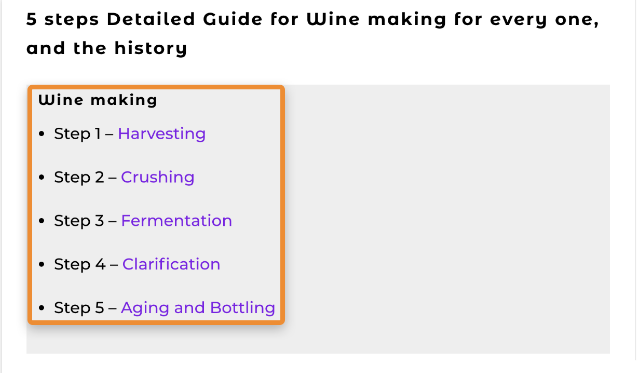Follow the Fermentation link
This screenshot has width=642, height=373.
[x=176, y=221]
